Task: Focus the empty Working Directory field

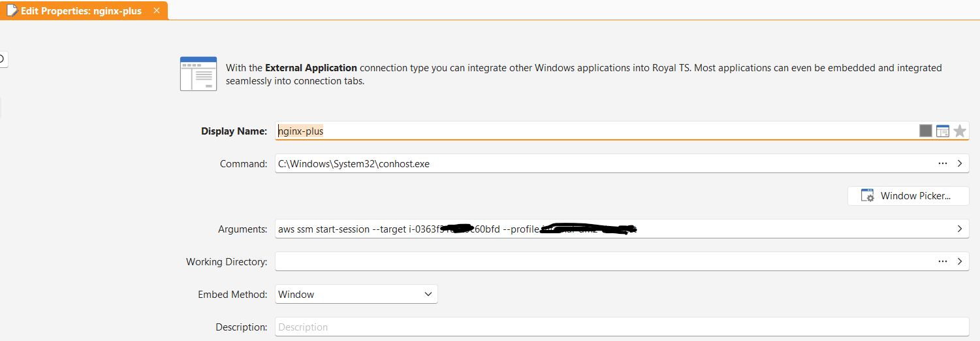Action: click(x=588, y=262)
